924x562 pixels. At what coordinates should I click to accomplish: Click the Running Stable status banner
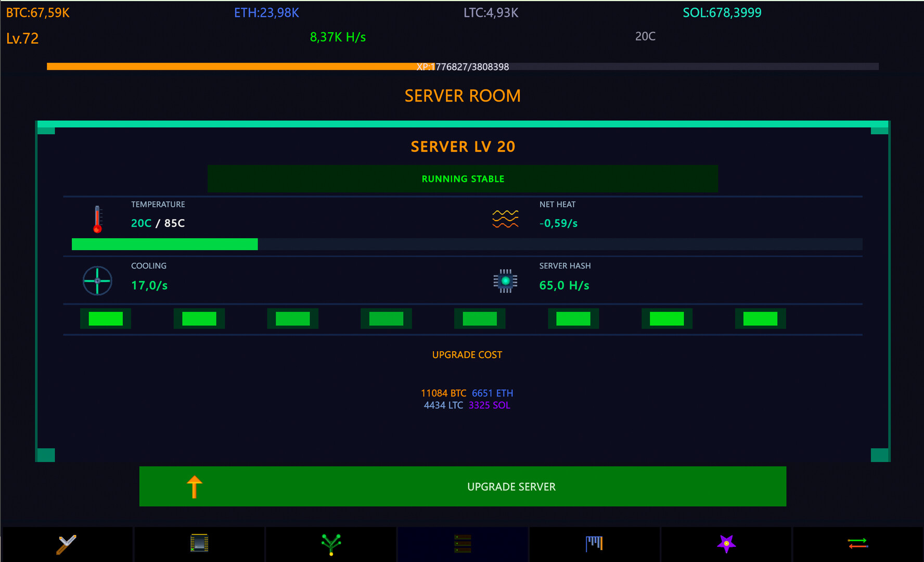tap(463, 179)
